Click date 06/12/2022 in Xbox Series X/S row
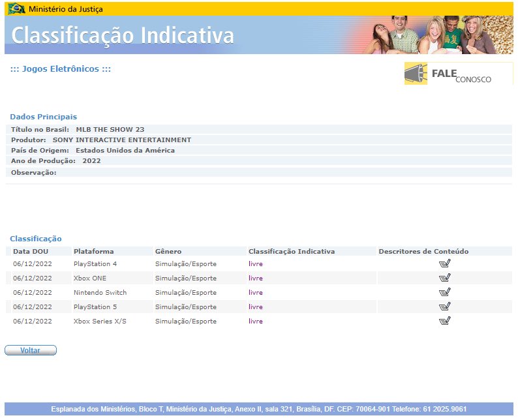 33,322
